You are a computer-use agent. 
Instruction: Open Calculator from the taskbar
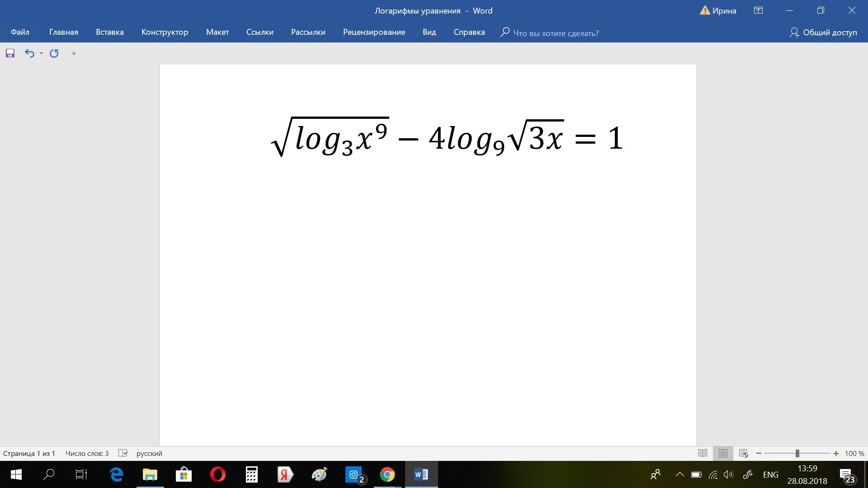(251, 474)
